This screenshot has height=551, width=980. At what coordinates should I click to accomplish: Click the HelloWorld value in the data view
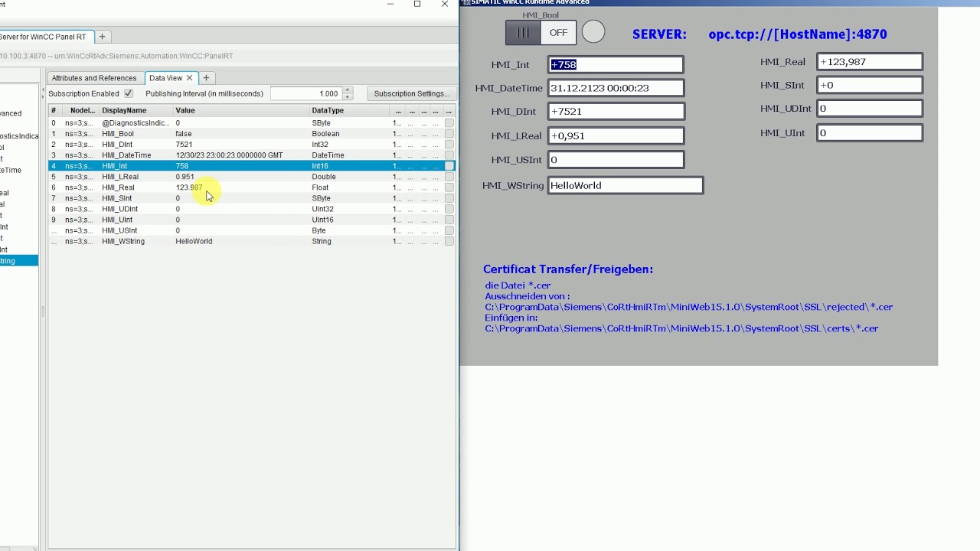pyautogui.click(x=194, y=241)
